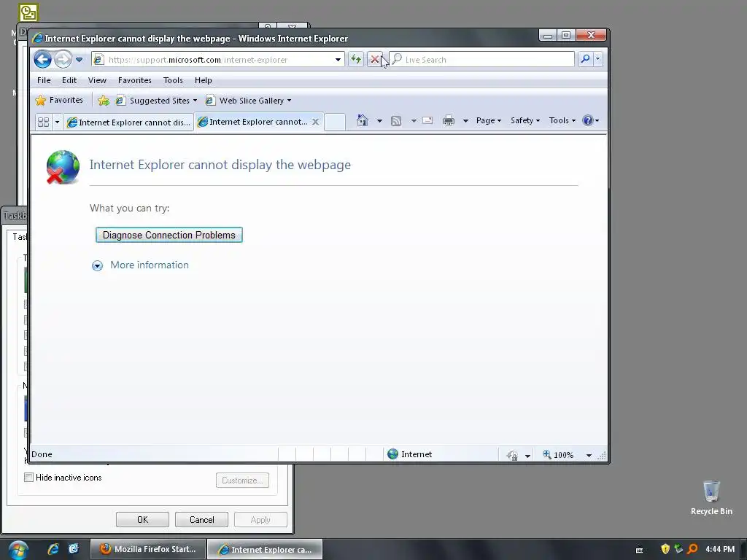Click the orange search tray icon
747x560 pixels.
(x=692, y=549)
